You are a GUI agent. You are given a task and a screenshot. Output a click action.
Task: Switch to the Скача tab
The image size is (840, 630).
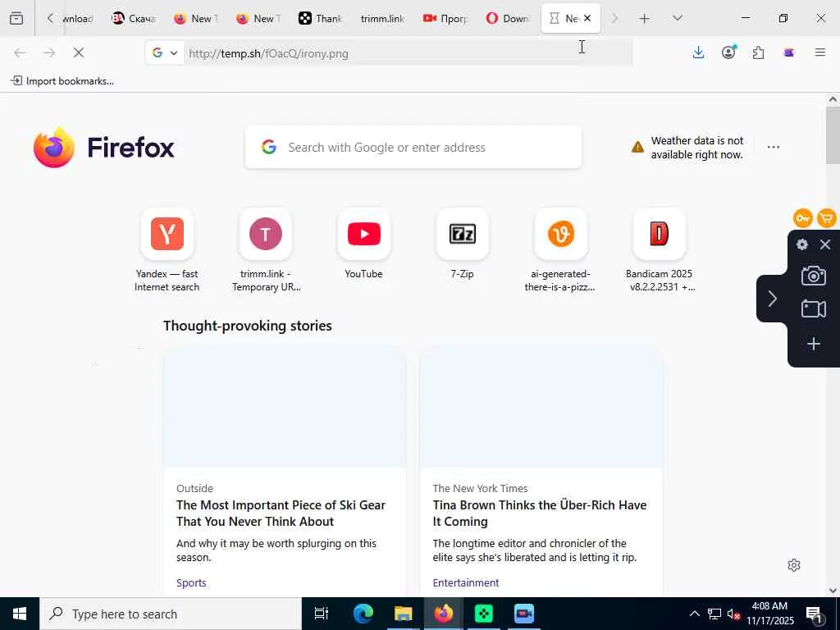pos(134,18)
